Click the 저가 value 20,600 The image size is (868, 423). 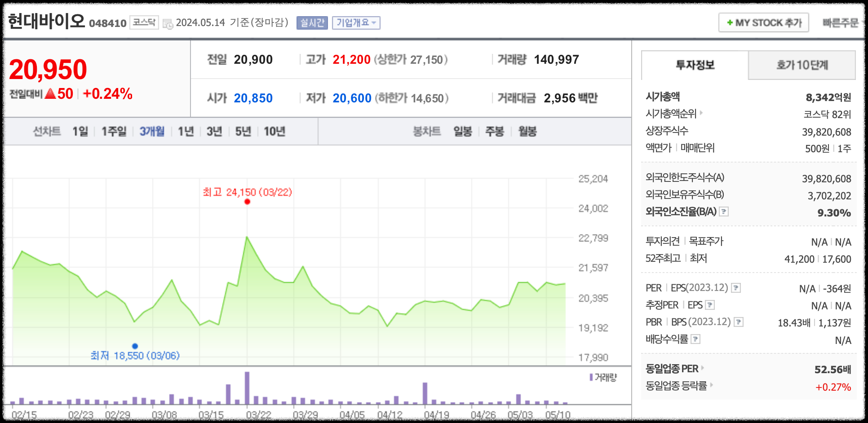352,98
